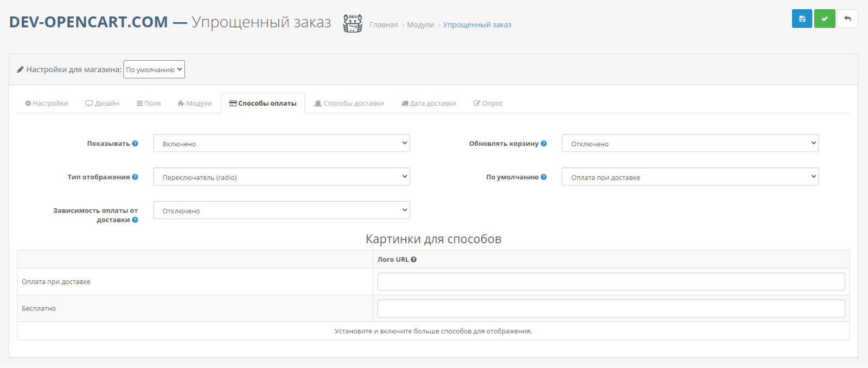Click the blue save floppy-disk button
Screen dimensions: 868x368
[x=802, y=18]
